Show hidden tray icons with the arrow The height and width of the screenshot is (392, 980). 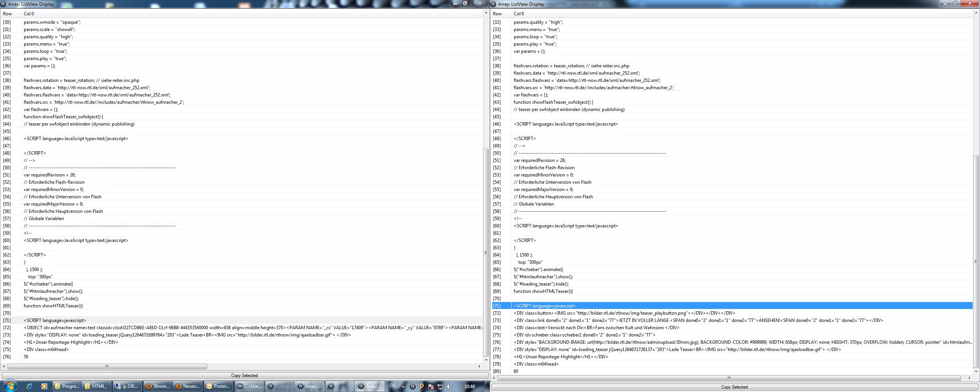pyautogui.click(x=403, y=386)
